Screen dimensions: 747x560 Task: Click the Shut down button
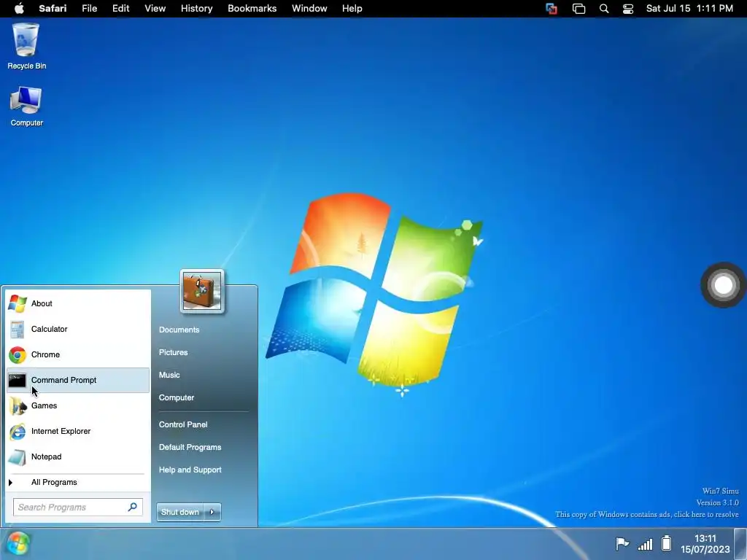tap(180, 512)
